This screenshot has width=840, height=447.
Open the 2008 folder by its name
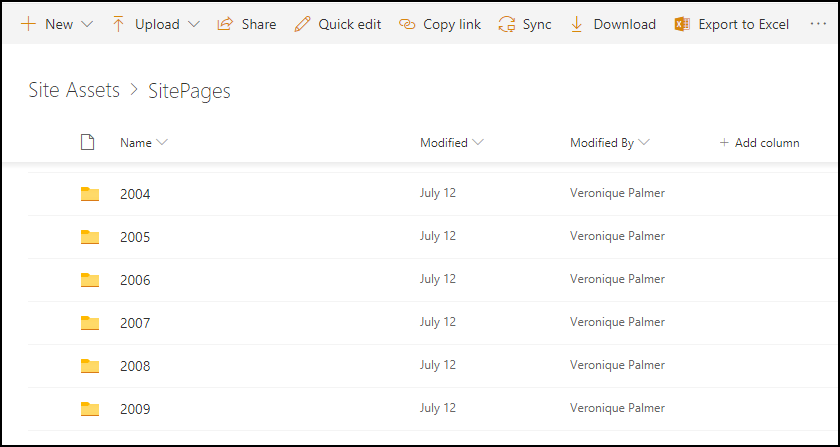coord(135,366)
